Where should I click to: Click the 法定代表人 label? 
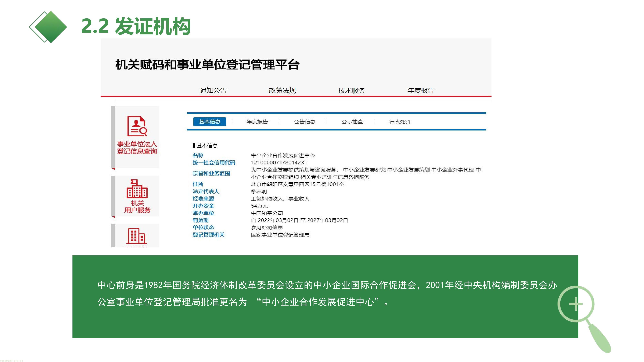click(206, 191)
